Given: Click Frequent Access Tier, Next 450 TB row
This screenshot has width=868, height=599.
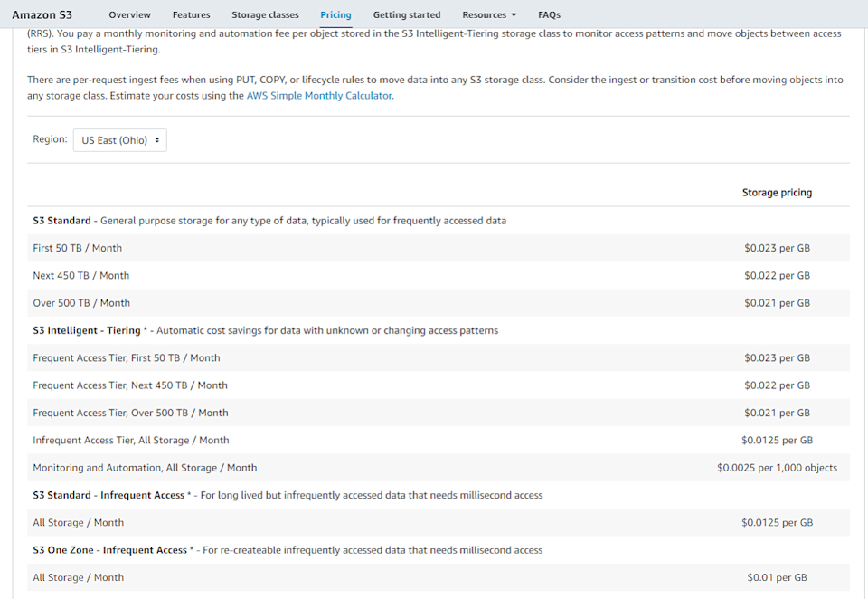Looking at the screenshot, I should 439,385.
